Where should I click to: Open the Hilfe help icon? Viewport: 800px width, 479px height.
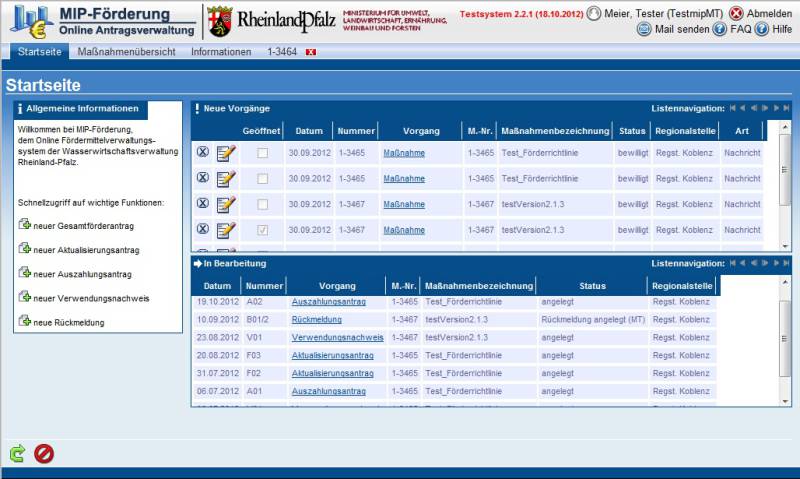(762, 30)
